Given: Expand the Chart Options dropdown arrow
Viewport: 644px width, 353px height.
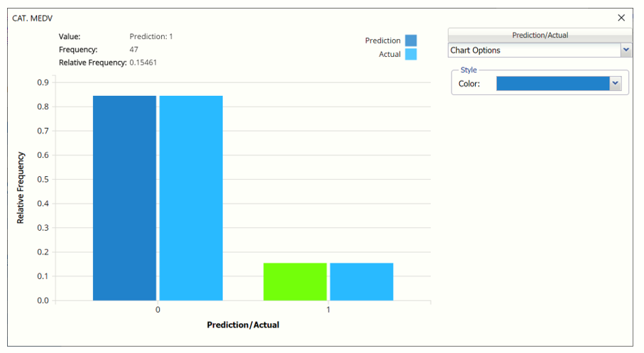Looking at the screenshot, I should (x=626, y=50).
